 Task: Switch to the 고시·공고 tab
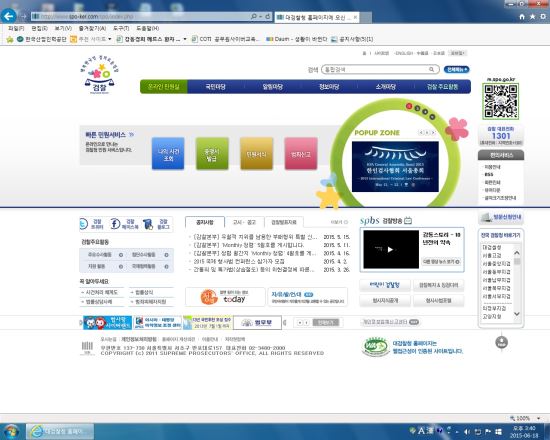point(244,222)
